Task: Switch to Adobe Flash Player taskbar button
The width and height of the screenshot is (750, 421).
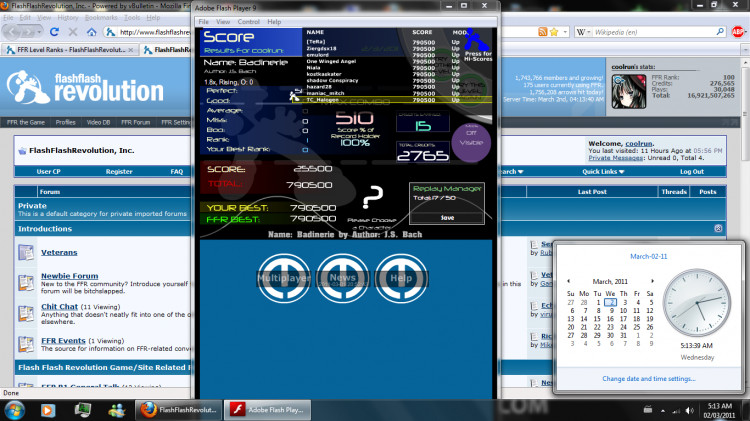Action: (x=267, y=410)
